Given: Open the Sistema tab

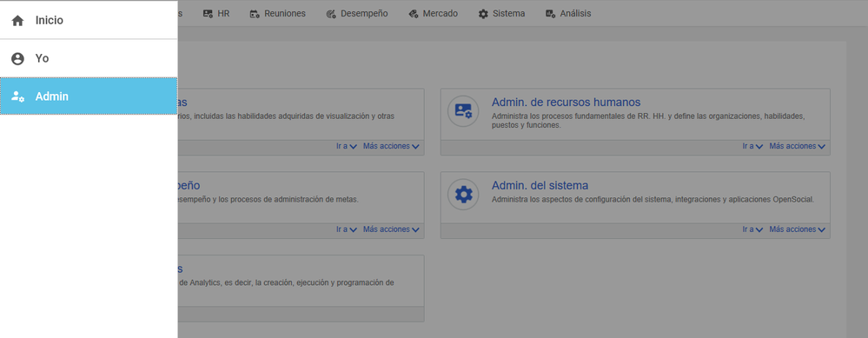Looking at the screenshot, I should point(501,13).
